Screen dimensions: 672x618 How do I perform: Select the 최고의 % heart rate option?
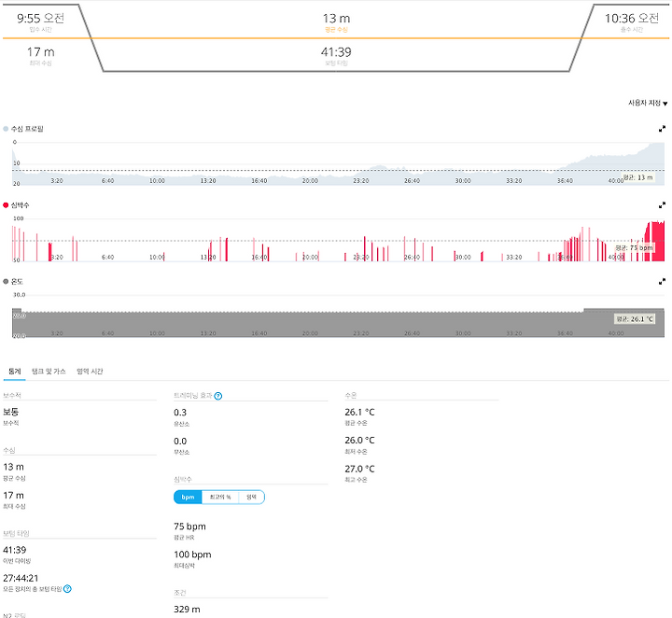pos(220,498)
